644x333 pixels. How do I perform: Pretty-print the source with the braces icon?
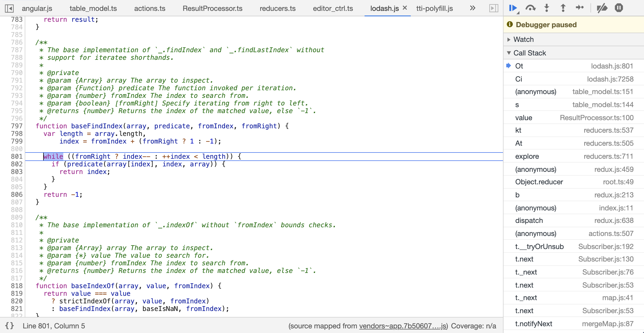tap(10, 326)
